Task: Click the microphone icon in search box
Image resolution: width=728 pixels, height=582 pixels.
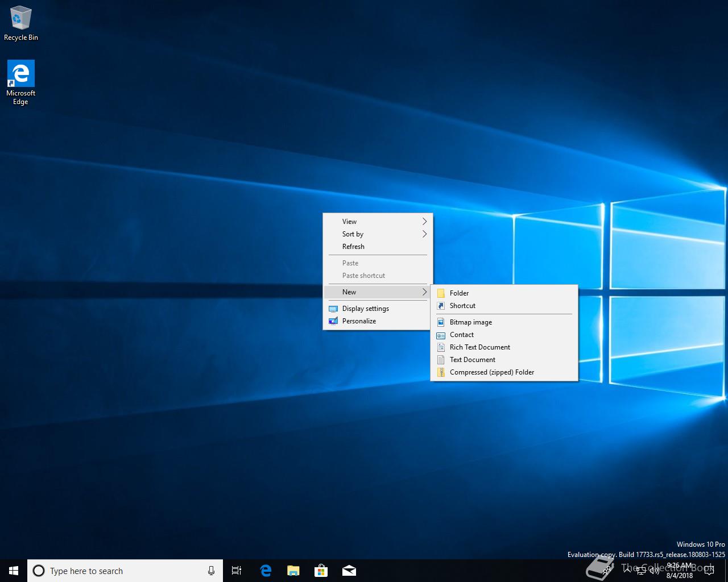Action: (x=211, y=571)
